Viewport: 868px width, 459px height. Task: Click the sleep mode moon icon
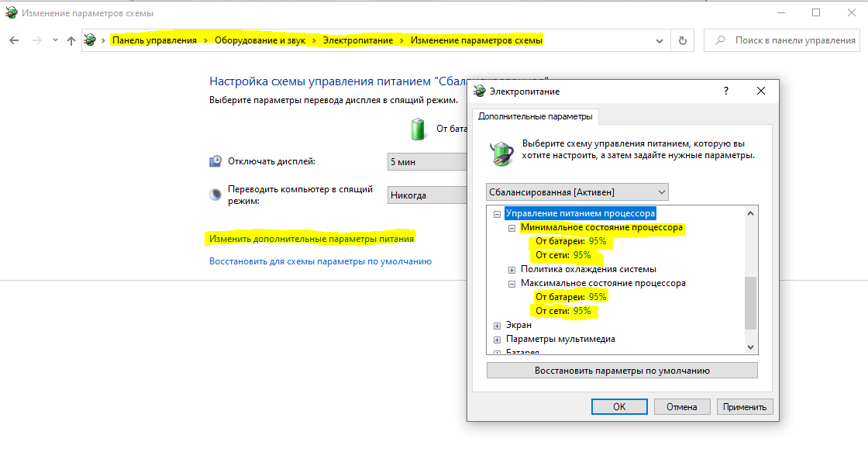(x=215, y=195)
